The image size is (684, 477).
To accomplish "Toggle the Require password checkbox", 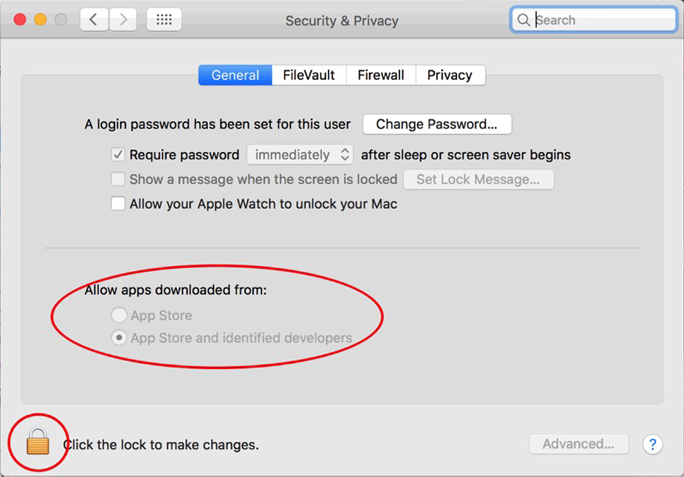I will point(118,154).
